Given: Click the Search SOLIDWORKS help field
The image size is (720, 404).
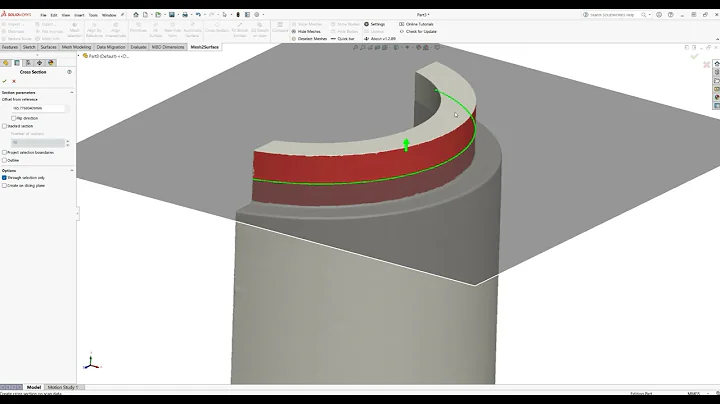Looking at the screenshot, I should pyautogui.click(x=612, y=15).
